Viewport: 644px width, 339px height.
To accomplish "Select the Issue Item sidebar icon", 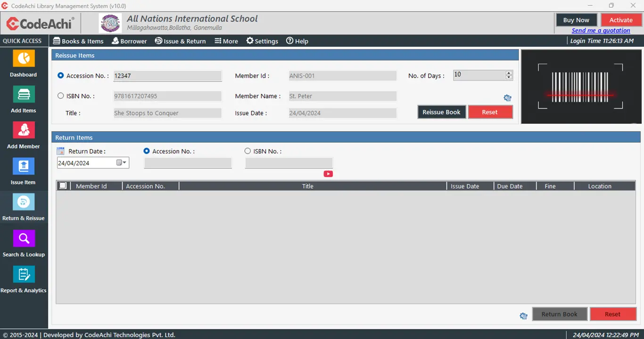I will pyautogui.click(x=24, y=166).
